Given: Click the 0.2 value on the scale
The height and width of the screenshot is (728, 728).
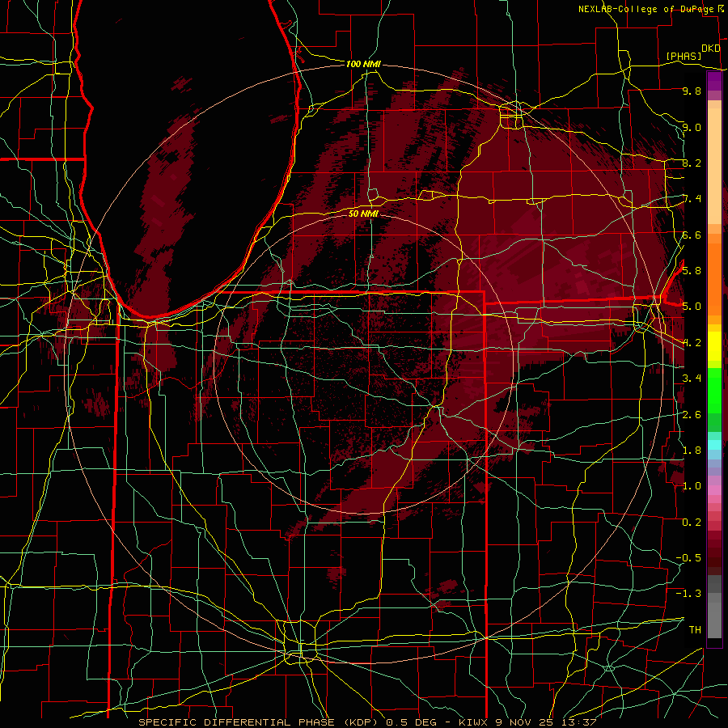Looking at the screenshot, I should click(692, 523).
